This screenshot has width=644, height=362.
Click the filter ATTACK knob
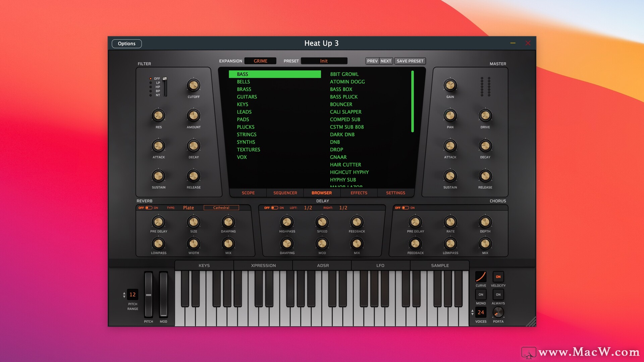pyautogui.click(x=158, y=146)
